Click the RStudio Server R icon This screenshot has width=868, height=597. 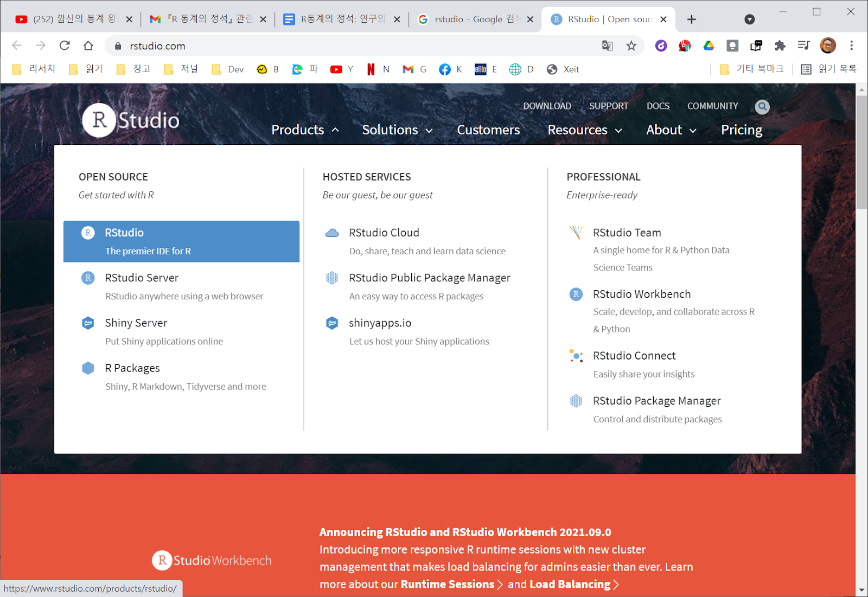[x=88, y=278]
